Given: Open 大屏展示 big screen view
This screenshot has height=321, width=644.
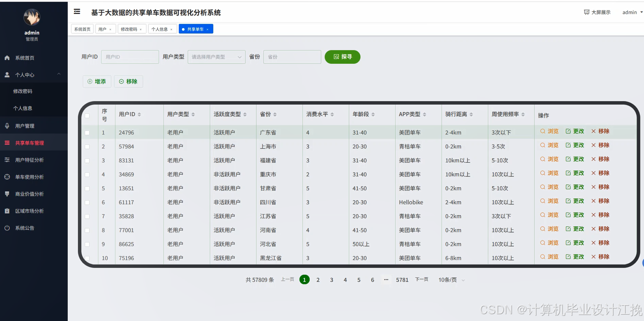Looking at the screenshot, I should point(597,12).
